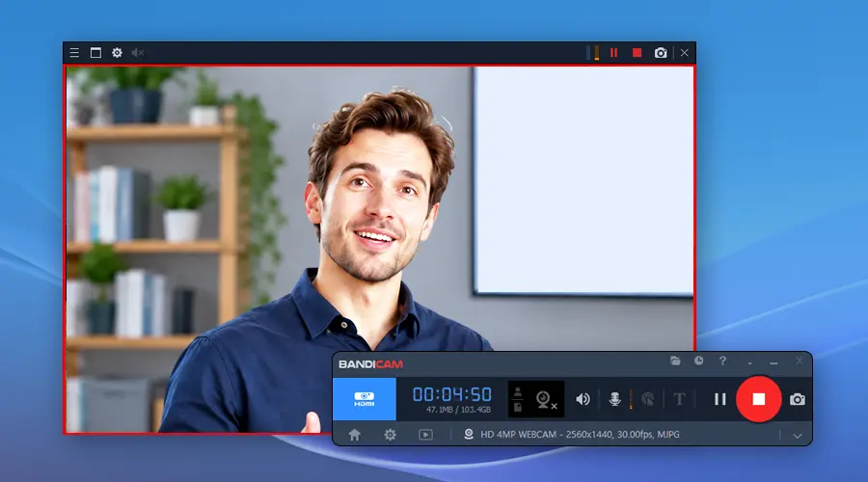Click the HD 4MP WEBCAM device info text

pos(580,435)
